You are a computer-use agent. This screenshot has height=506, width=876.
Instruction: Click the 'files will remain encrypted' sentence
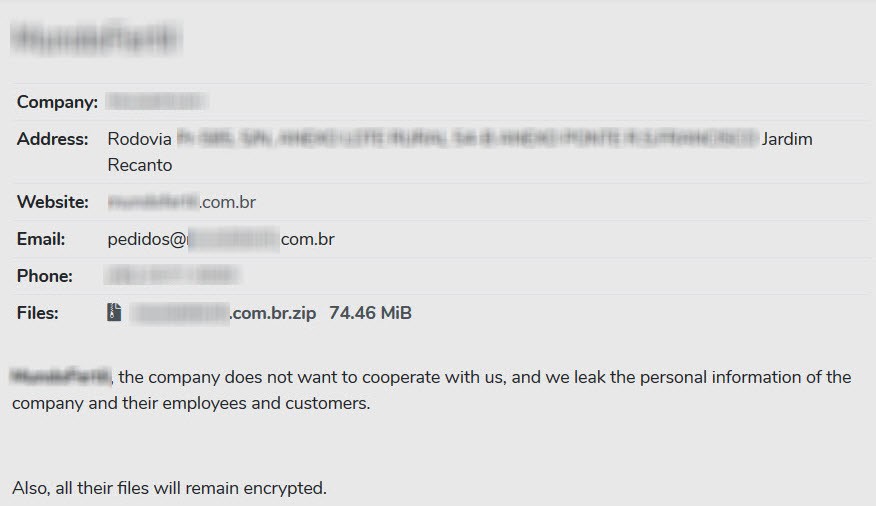click(169, 488)
